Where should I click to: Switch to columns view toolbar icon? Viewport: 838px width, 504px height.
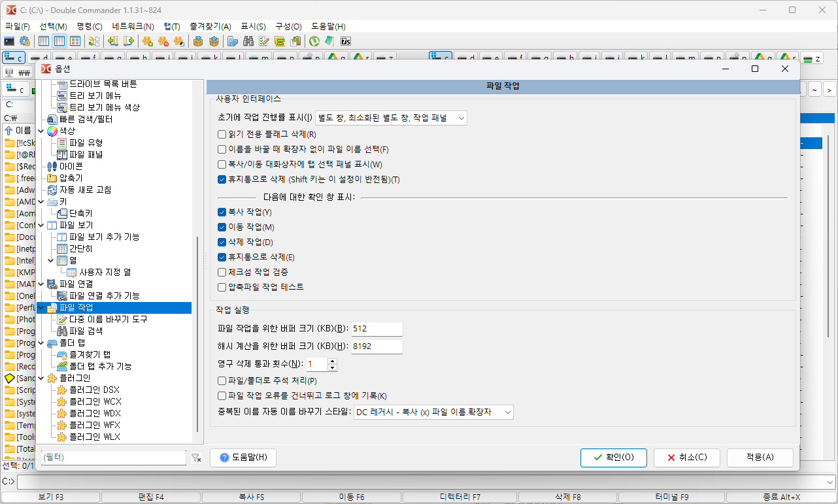[x=59, y=41]
